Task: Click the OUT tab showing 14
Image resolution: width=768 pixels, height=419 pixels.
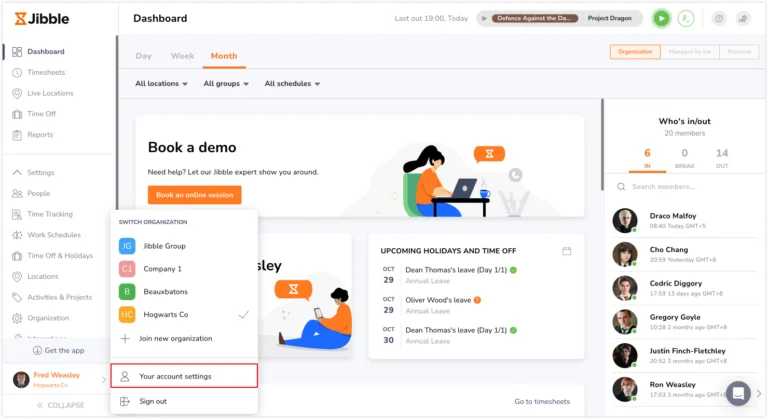Action: pyautogui.click(x=721, y=159)
